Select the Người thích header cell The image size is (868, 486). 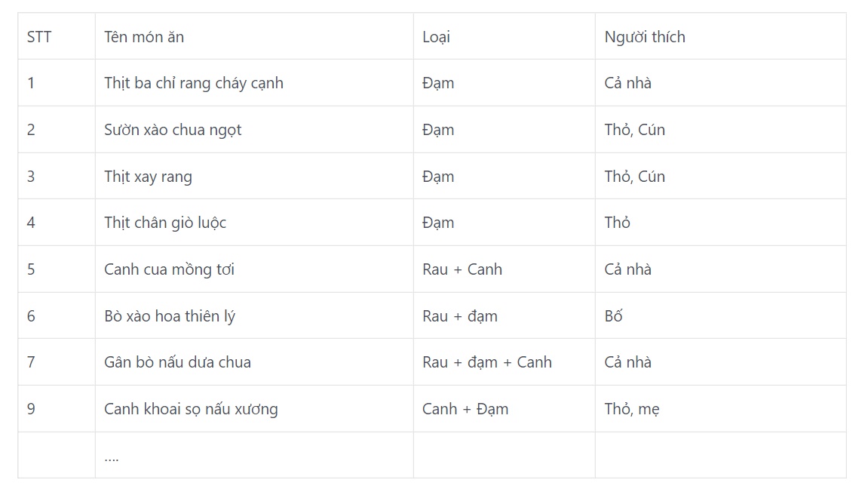721,36
